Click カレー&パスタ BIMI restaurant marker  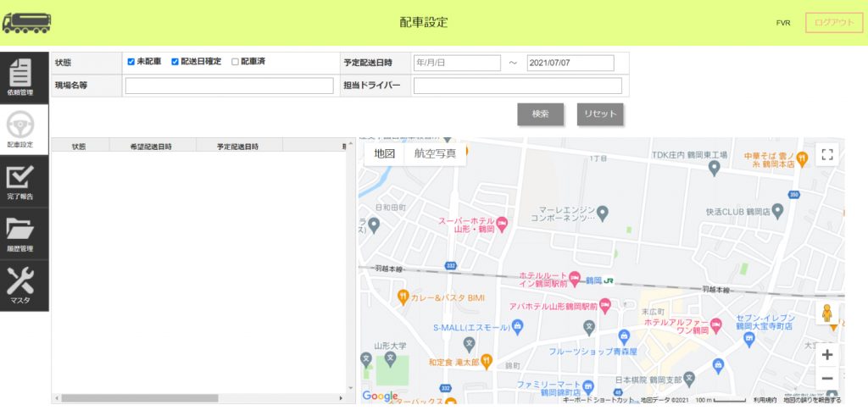(x=403, y=297)
